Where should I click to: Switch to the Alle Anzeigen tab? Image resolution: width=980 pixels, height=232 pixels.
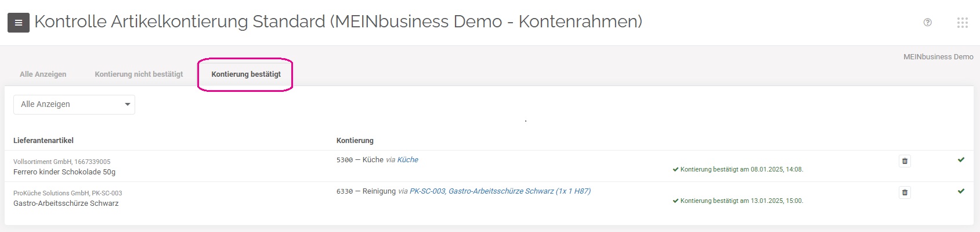(43, 74)
